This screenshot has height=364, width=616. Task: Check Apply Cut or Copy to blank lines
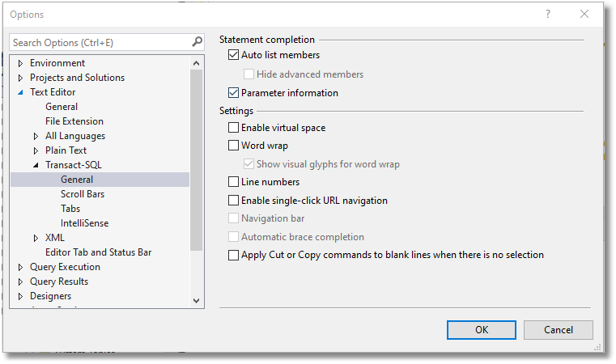[234, 255]
